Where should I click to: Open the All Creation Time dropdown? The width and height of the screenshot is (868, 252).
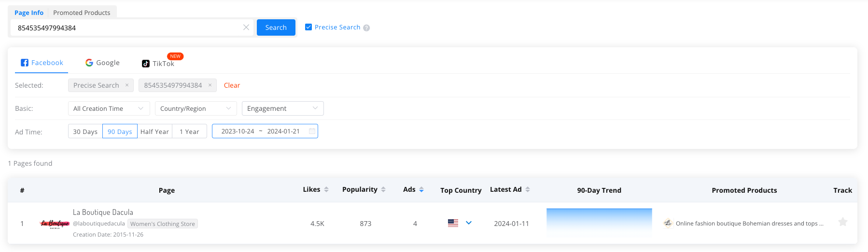click(x=109, y=108)
